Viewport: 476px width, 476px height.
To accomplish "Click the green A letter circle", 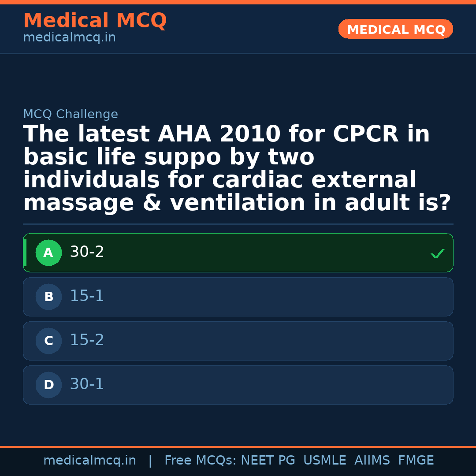I will [x=48, y=253].
